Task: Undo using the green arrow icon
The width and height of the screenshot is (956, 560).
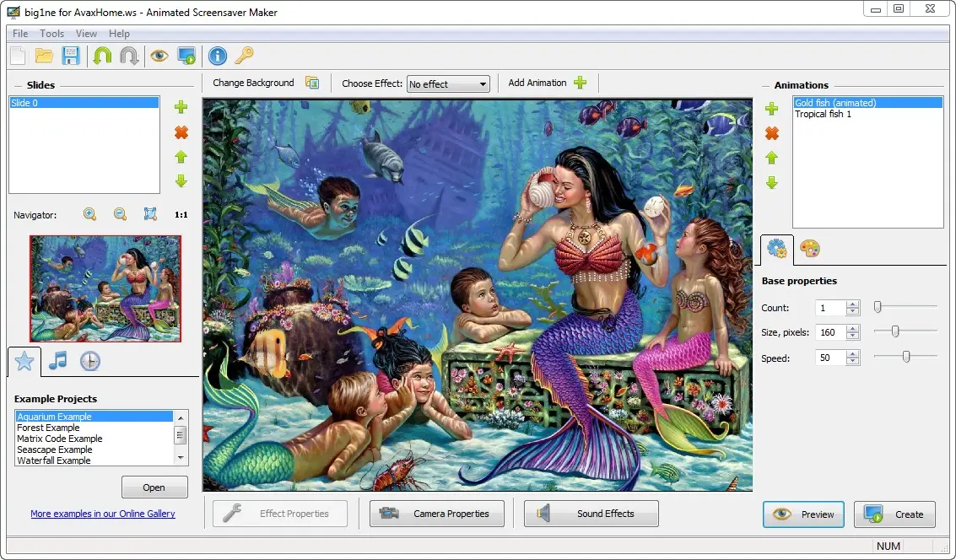Action: (102, 56)
